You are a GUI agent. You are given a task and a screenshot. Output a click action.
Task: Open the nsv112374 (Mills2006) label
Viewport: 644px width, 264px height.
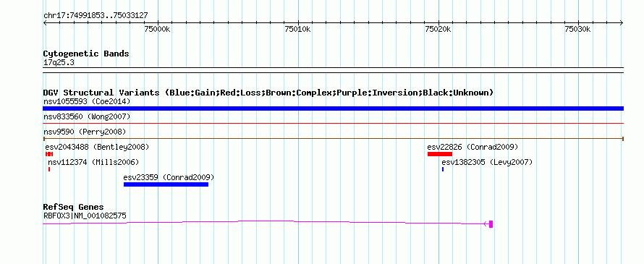click(93, 162)
